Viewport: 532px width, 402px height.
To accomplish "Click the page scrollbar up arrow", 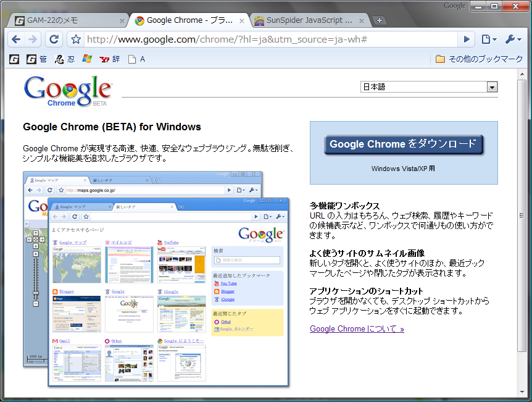I will pos(522,74).
